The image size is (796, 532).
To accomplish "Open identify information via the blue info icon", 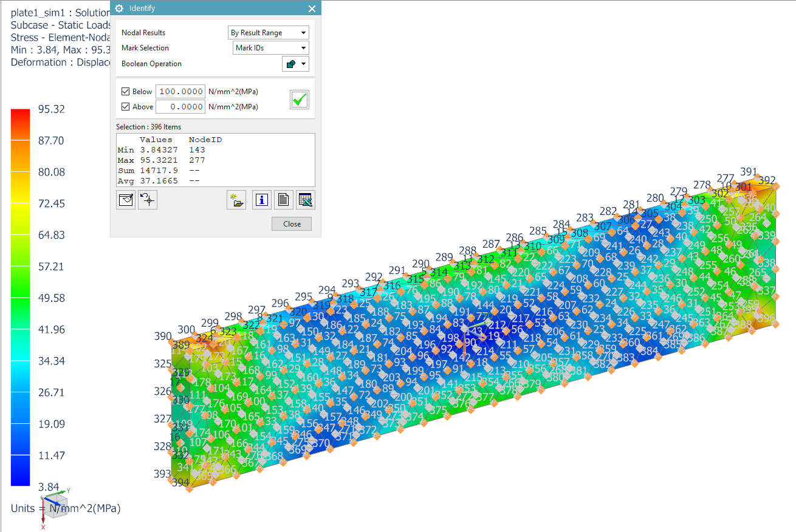I will [x=261, y=199].
